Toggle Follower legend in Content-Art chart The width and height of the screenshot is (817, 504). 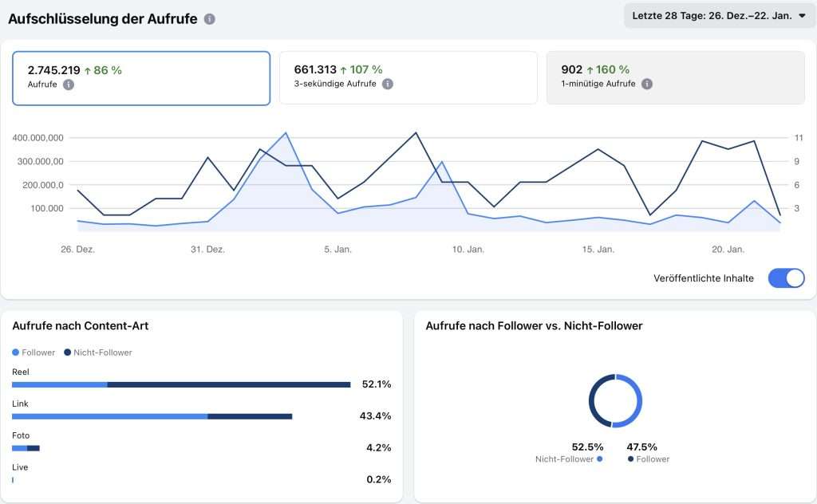(34, 352)
